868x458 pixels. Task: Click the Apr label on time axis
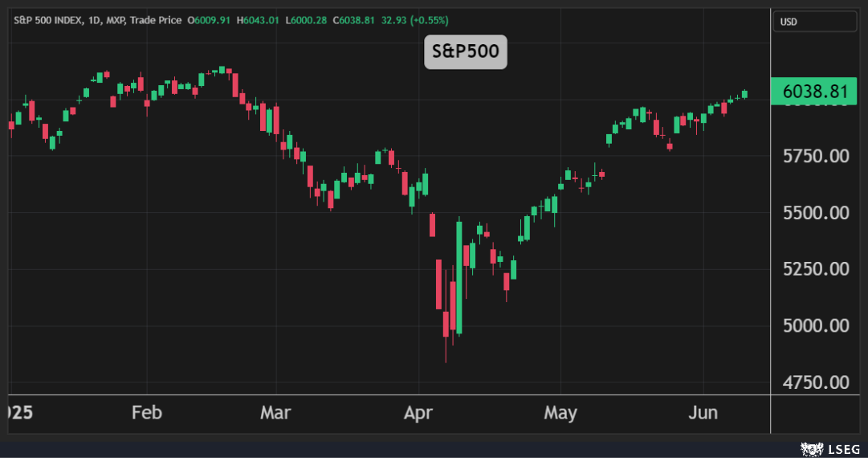pyautogui.click(x=418, y=412)
